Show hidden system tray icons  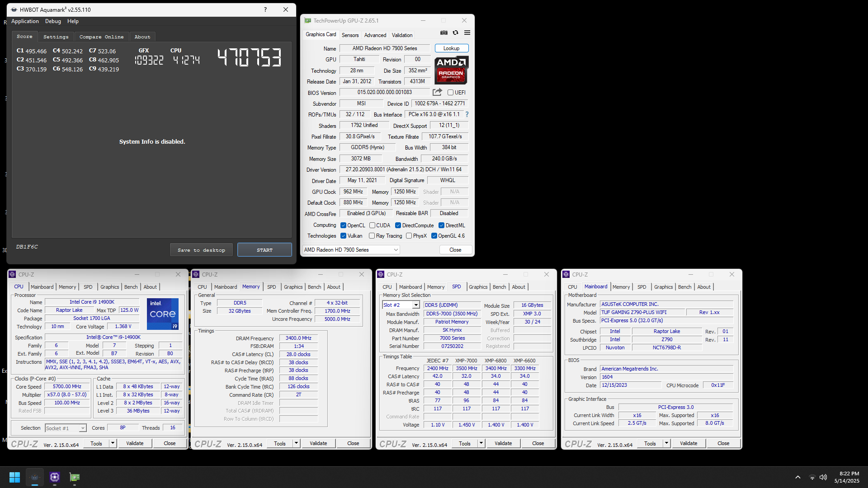pyautogui.click(x=798, y=477)
